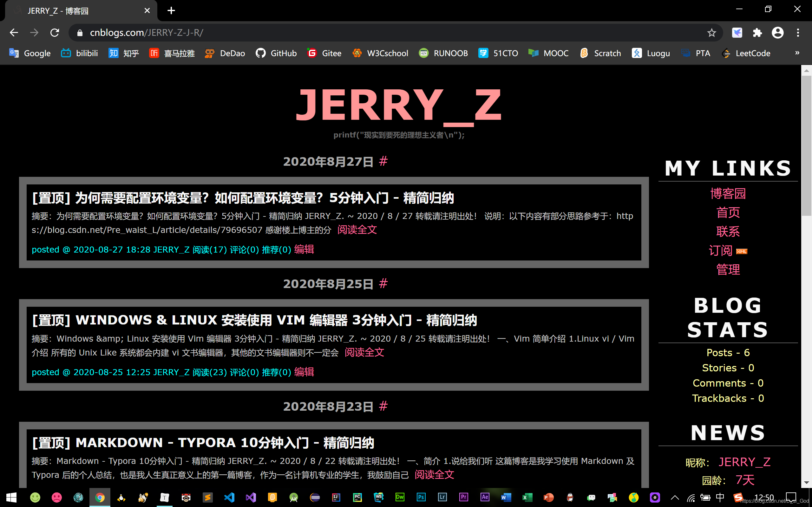Click the RSS XML icon next to 订阅
Screen dimensions: 812x507
coord(742,251)
